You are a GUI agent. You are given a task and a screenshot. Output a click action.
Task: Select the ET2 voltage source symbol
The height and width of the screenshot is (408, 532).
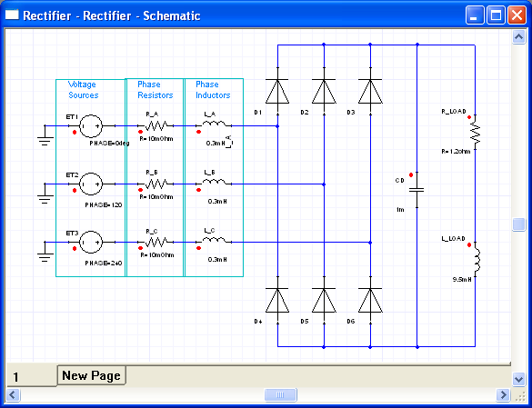[x=91, y=184]
